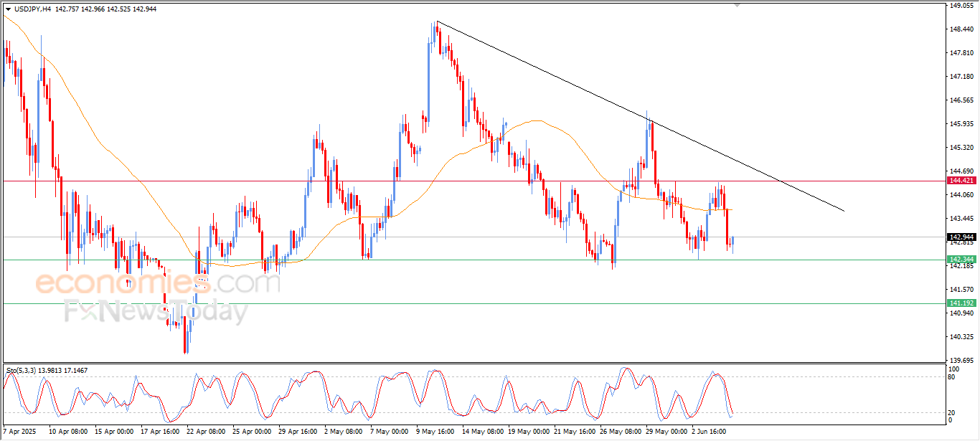Select the green 142.344 support level label

(960, 260)
